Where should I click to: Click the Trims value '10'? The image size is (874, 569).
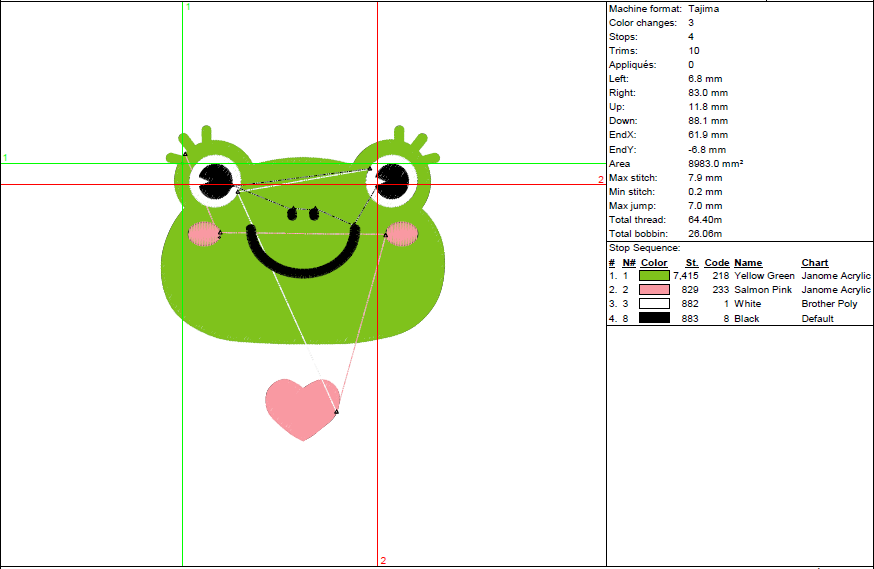pyautogui.click(x=694, y=51)
